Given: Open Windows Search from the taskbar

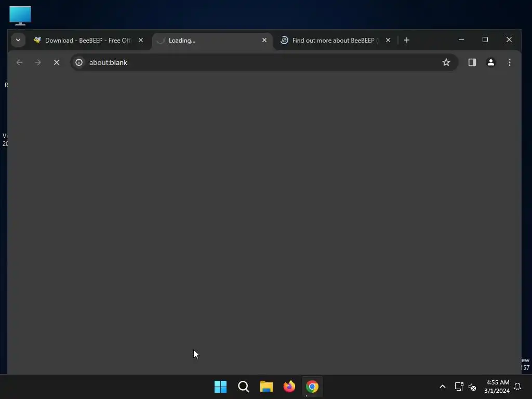Looking at the screenshot, I should click(243, 387).
